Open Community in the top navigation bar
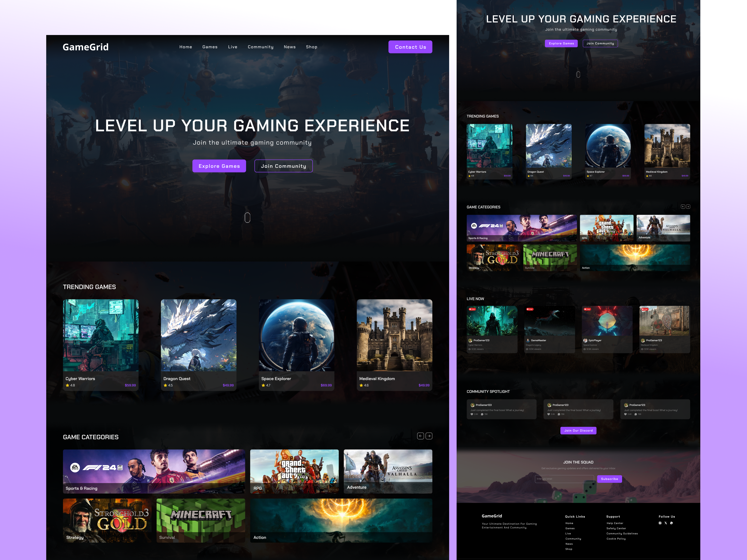The height and width of the screenshot is (560, 747). coord(261,47)
